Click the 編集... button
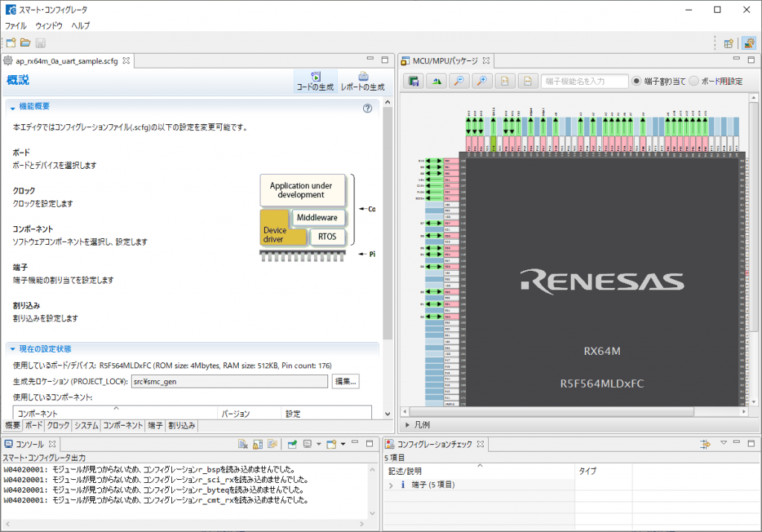762x532 pixels. 345,382
